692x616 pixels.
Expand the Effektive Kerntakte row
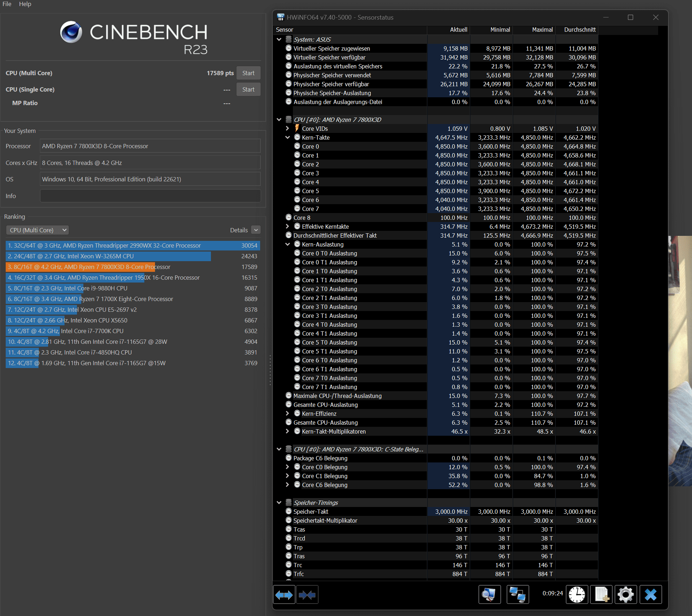pyautogui.click(x=288, y=227)
